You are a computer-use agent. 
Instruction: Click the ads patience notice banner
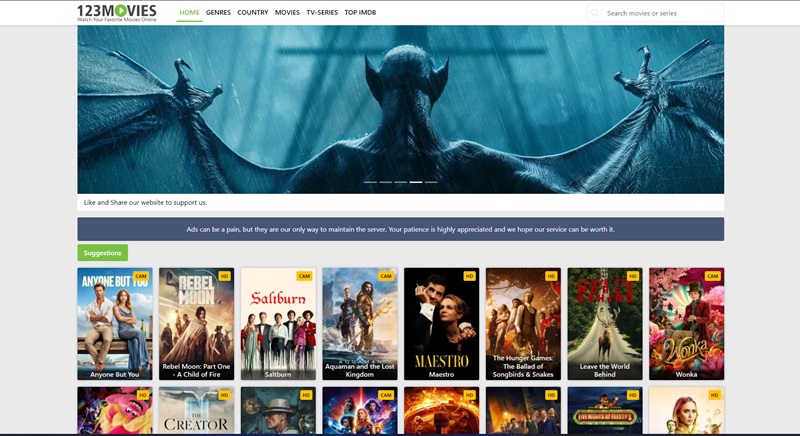pyautogui.click(x=401, y=229)
